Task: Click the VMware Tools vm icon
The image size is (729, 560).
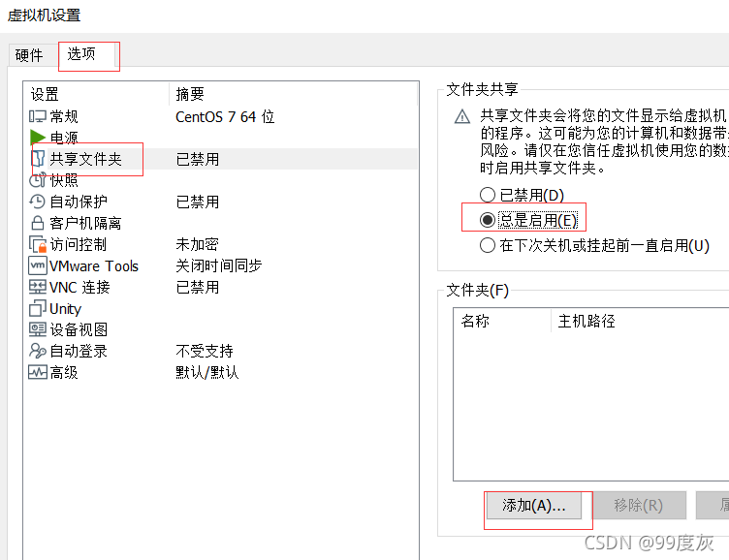Action: tap(38, 265)
